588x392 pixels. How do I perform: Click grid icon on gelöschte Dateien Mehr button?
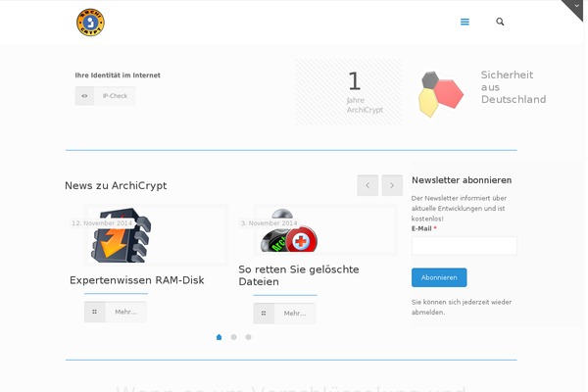click(264, 314)
